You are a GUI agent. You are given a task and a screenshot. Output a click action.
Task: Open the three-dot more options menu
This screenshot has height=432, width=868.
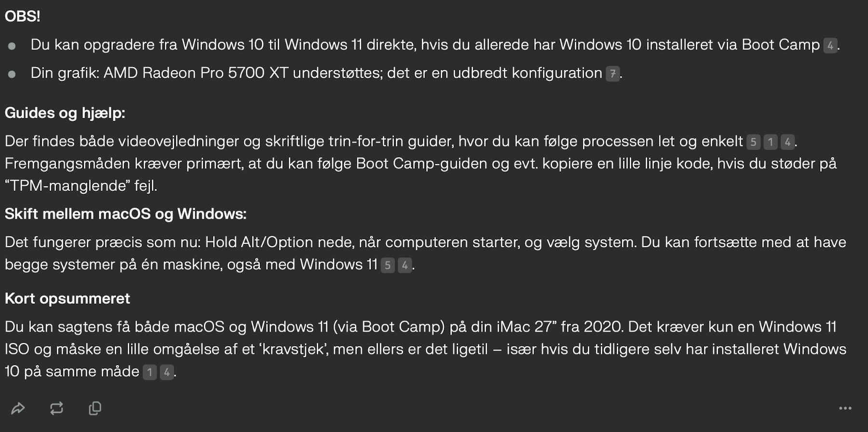845,408
